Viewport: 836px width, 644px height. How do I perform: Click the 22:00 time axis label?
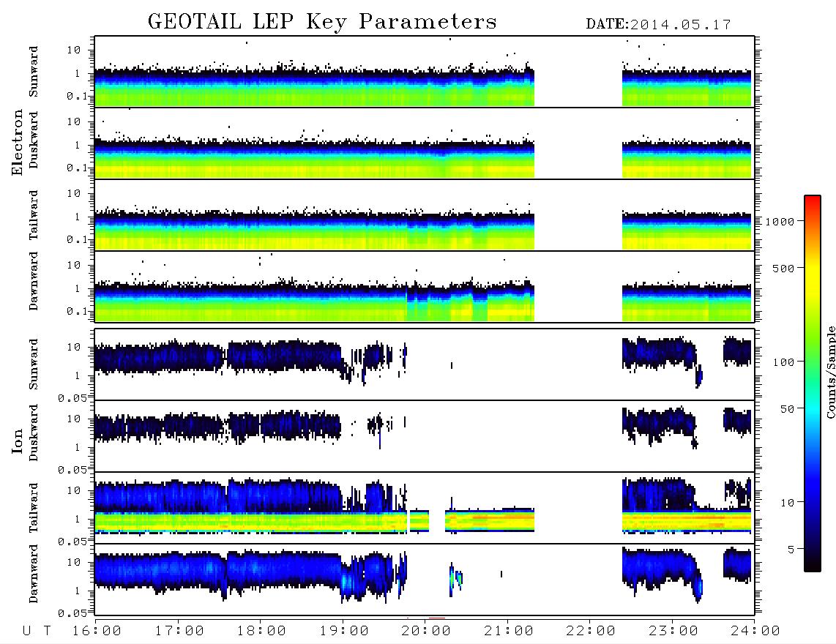591,632
